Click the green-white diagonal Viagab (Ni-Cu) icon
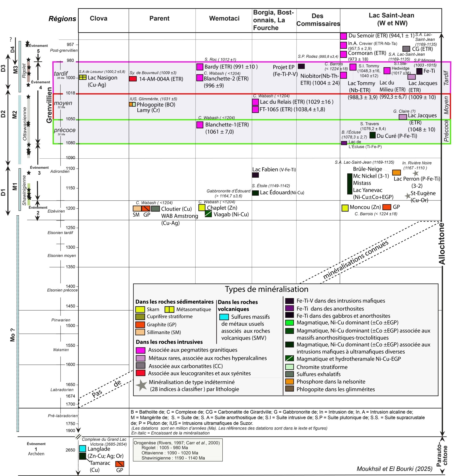This screenshot has width=458, height=476. [x=208, y=214]
